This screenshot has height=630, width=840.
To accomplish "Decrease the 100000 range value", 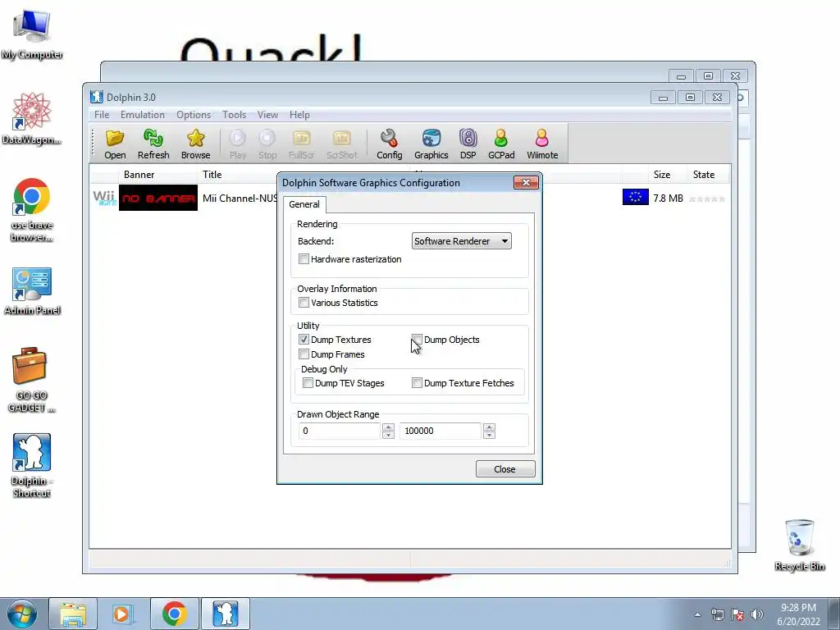I will pos(489,435).
